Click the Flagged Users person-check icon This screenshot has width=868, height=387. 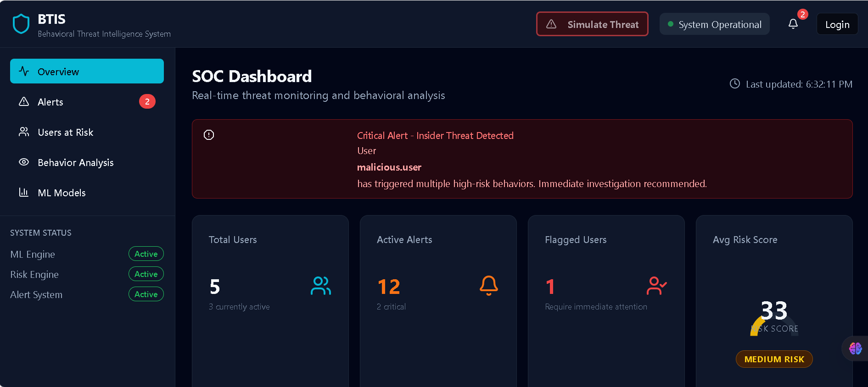[x=656, y=286]
